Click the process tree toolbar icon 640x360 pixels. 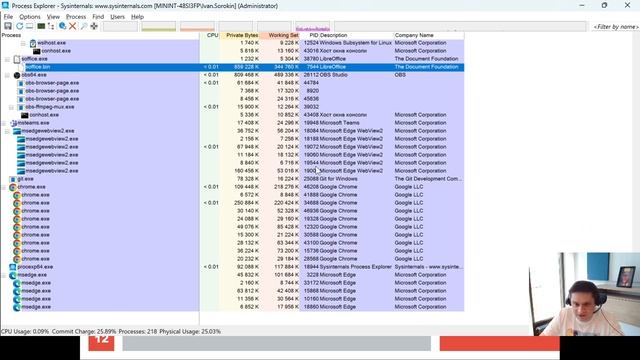(x=51, y=26)
